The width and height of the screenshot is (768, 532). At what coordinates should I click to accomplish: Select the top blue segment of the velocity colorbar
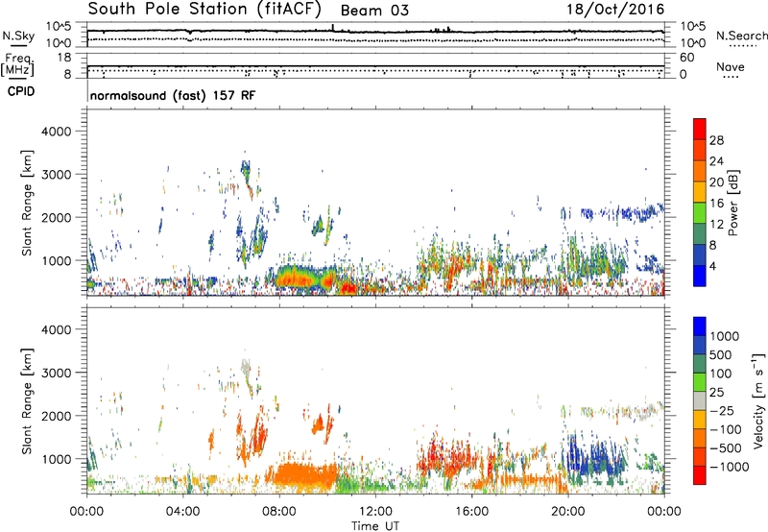(700, 326)
